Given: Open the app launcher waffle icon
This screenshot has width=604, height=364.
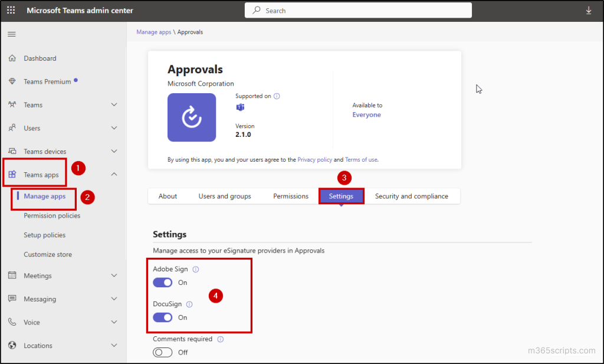Looking at the screenshot, I should pyautogui.click(x=11, y=11).
